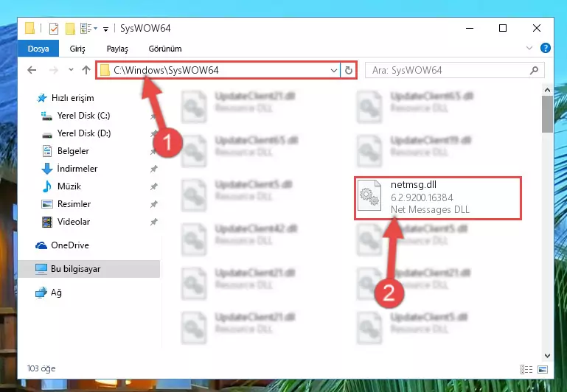Click the Forward navigation arrow
This screenshot has width=567, height=392.
pos(54,70)
